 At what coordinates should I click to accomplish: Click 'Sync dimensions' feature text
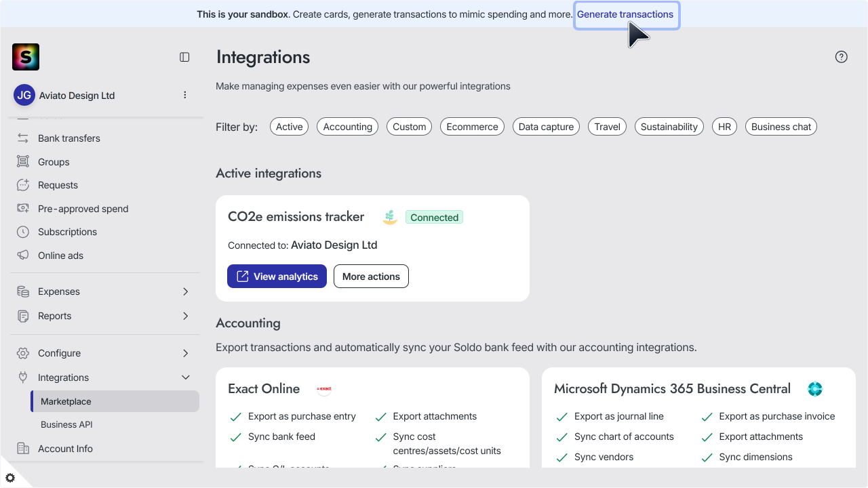tap(755, 457)
